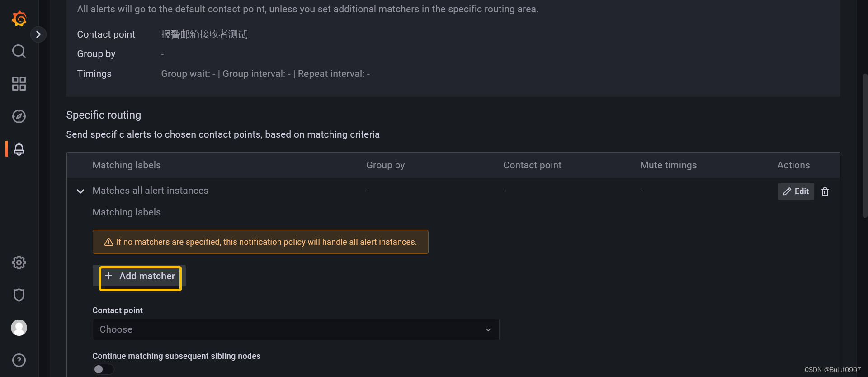The height and width of the screenshot is (377, 868).
Task: Click the Matching labels column header
Action: [x=126, y=165]
